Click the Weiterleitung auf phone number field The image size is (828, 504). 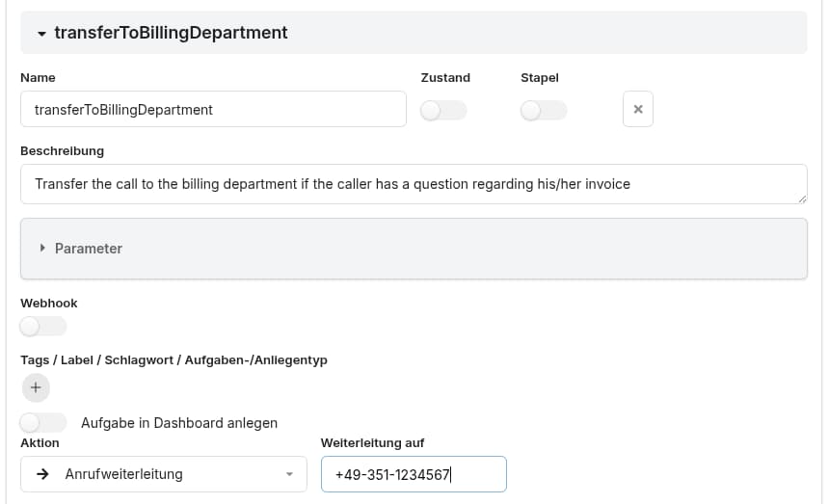tap(414, 474)
